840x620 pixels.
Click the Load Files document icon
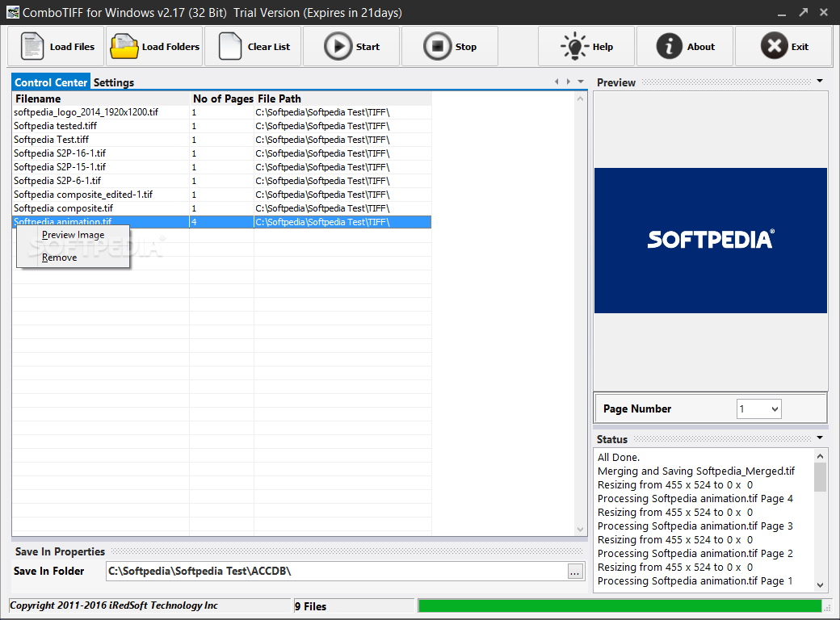click(x=32, y=46)
